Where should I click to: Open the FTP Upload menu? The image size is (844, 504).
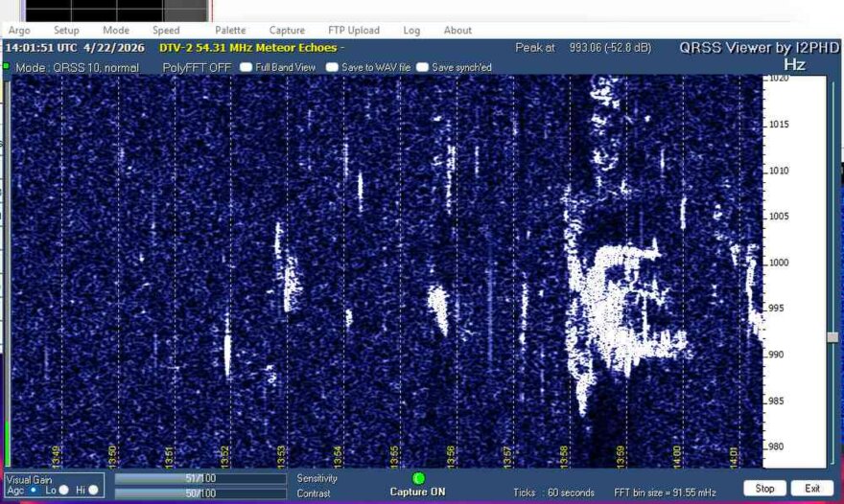click(x=353, y=31)
